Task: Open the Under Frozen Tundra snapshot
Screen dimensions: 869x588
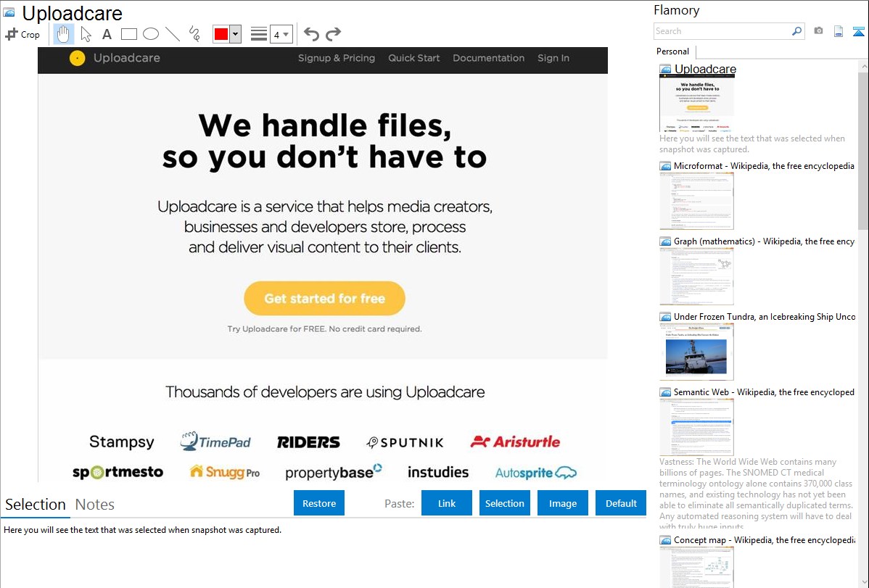Action: click(765, 316)
